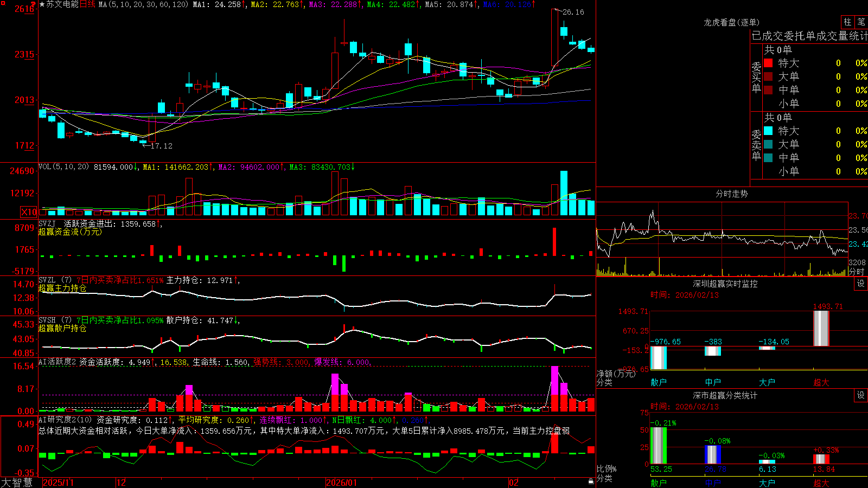Click the AI活跃度2 indicator name

coord(58,362)
